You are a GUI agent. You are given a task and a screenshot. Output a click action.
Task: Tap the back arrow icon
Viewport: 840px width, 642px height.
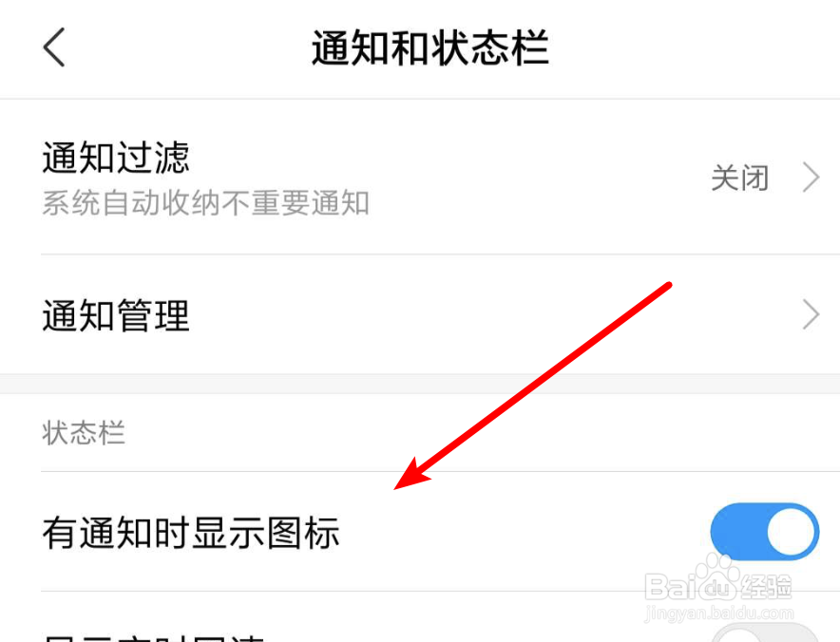click(x=54, y=47)
